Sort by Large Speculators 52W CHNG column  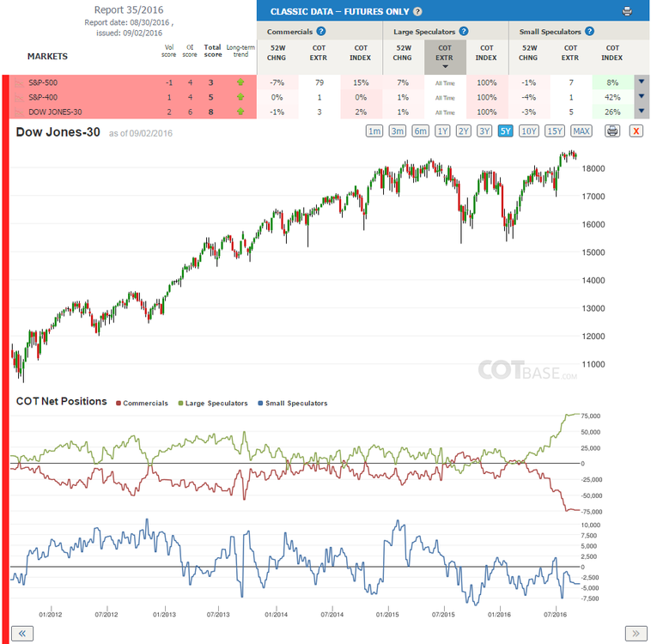pyautogui.click(x=403, y=52)
